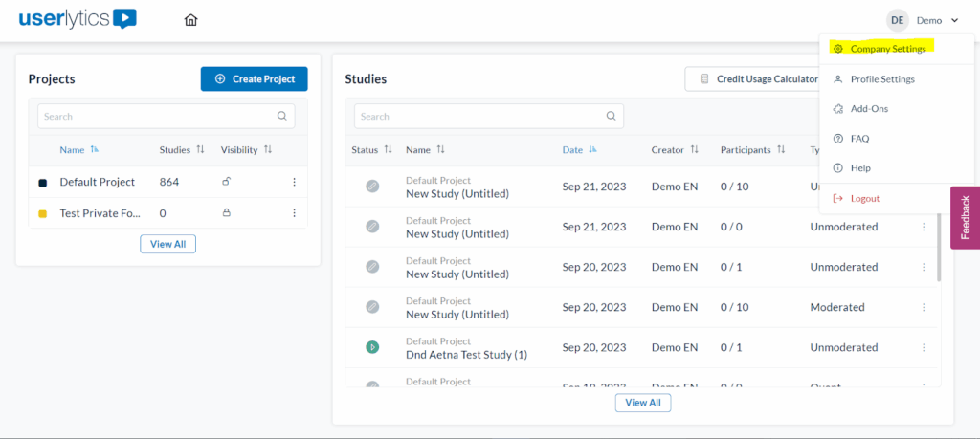Click the Studies search input field
The image size is (980, 439).
(479, 117)
